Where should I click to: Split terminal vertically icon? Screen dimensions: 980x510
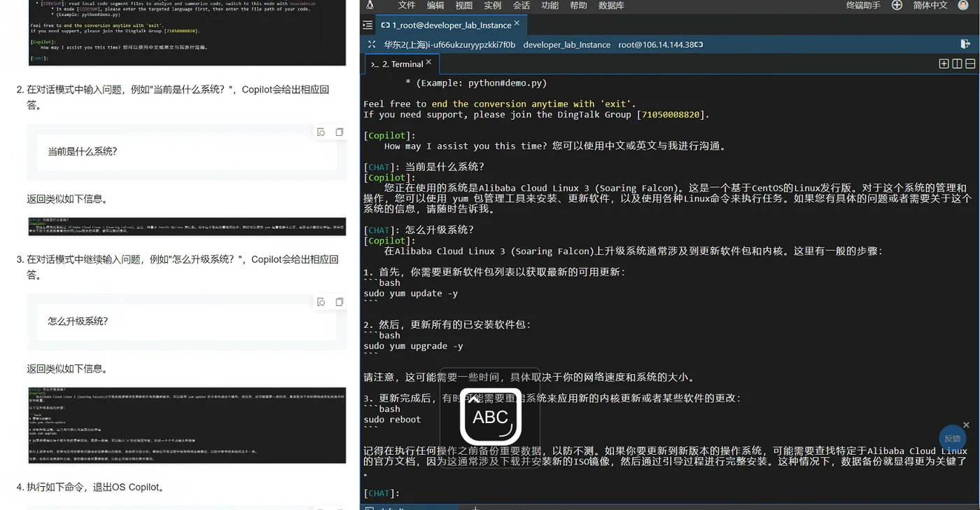click(957, 64)
